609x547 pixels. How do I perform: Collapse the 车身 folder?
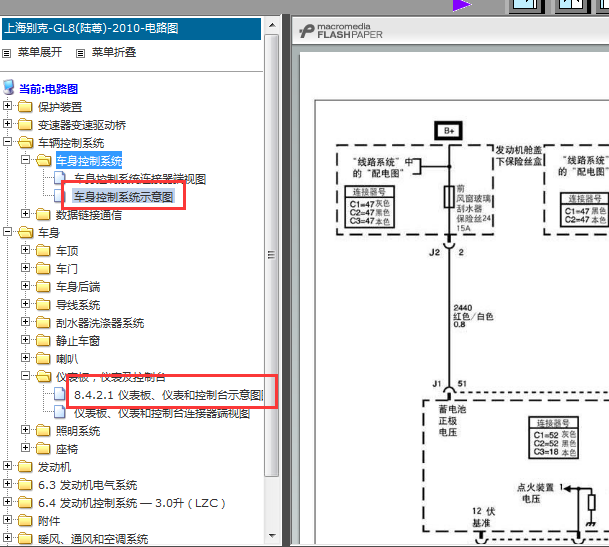pyautogui.click(x=7, y=232)
